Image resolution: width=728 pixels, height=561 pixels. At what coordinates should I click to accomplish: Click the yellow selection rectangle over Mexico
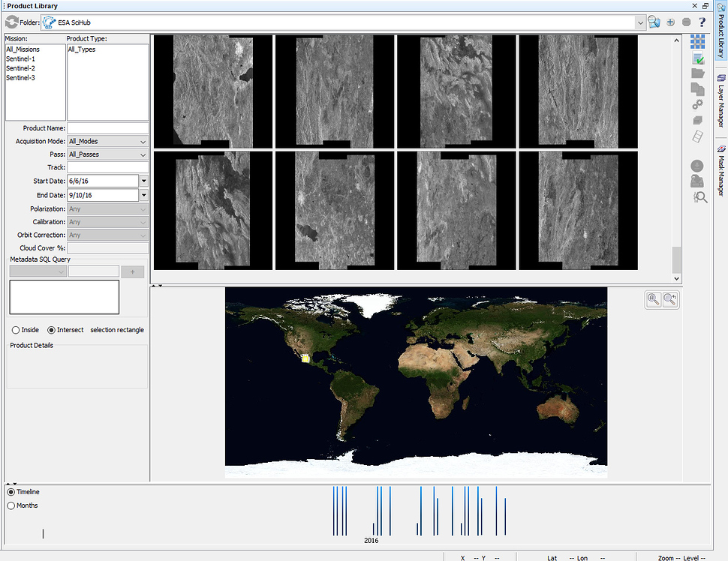tap(305, 358)
